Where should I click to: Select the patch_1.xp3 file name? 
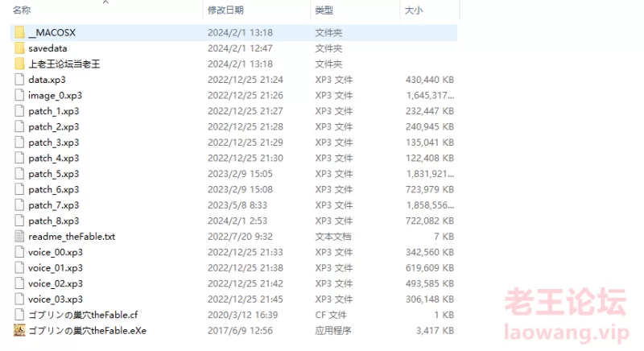coord(54,111)
